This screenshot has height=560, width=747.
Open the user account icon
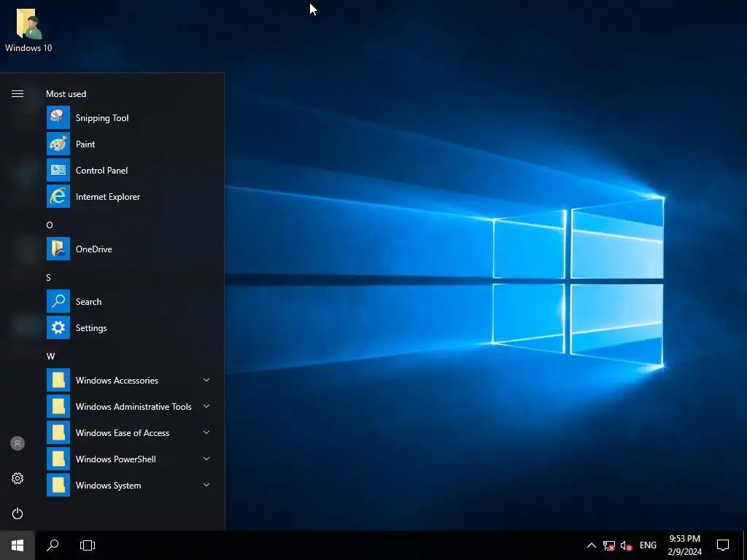(18, 443)
